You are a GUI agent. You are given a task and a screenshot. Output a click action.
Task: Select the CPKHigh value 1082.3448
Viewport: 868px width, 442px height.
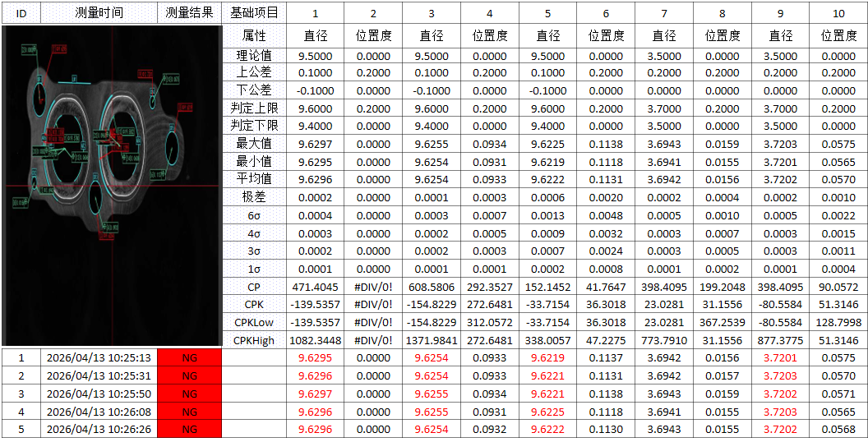click(x=316, y=339)
